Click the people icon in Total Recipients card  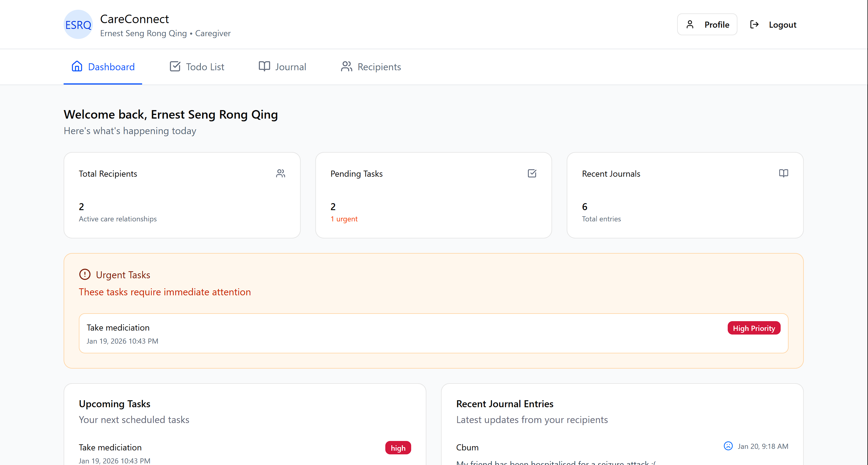(280, 173)
